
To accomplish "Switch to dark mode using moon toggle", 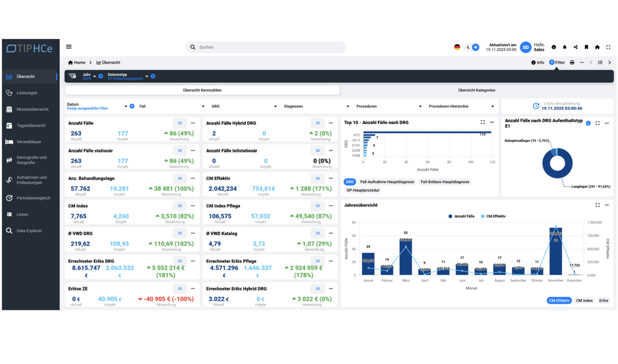I will [468, 47].
